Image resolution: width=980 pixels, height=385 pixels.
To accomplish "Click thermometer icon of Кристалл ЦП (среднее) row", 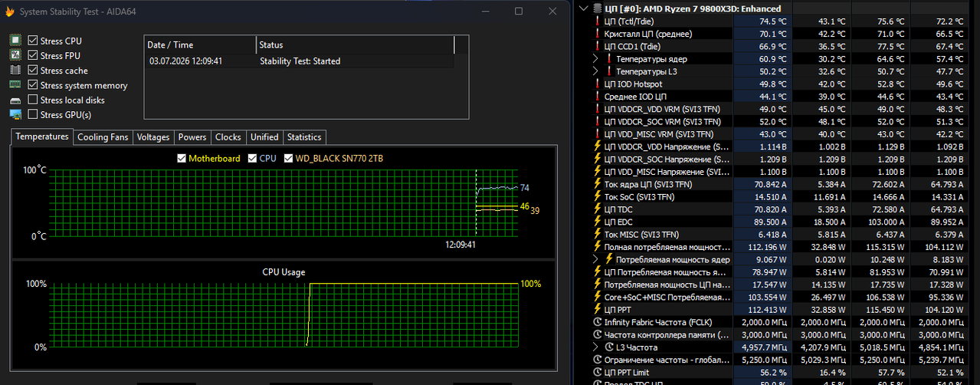I will 598,34.
